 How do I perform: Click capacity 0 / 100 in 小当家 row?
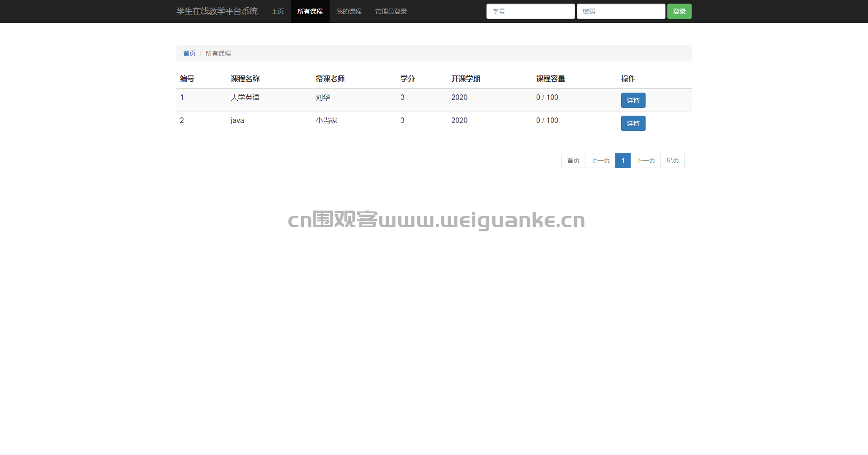(547, 120)
